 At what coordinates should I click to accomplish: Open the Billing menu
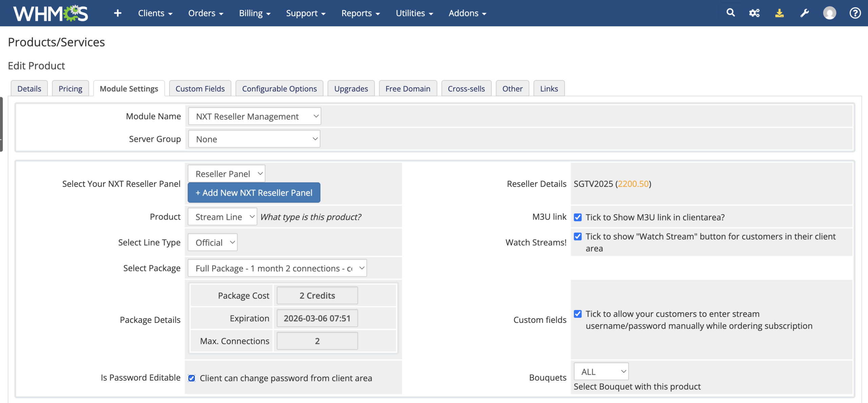tap(255, 13)
